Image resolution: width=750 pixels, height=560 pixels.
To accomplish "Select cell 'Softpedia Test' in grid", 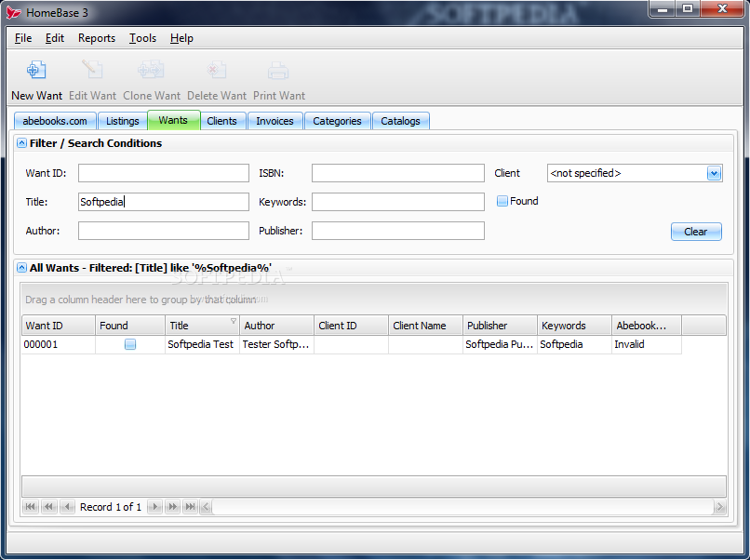I will coord(202,344).
